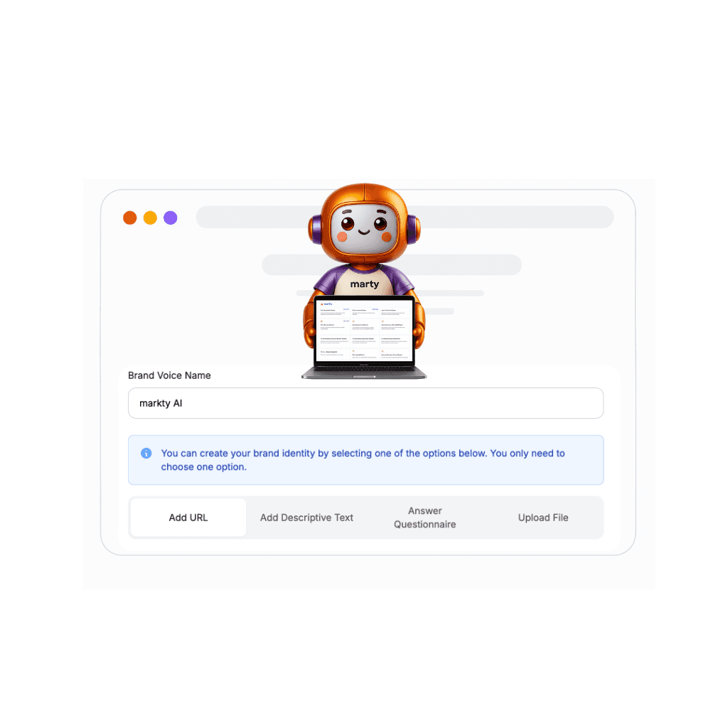Click the laptop screen dashboard thumbnail
Viewport: 728px width, 728px height.
click(364, 330)
